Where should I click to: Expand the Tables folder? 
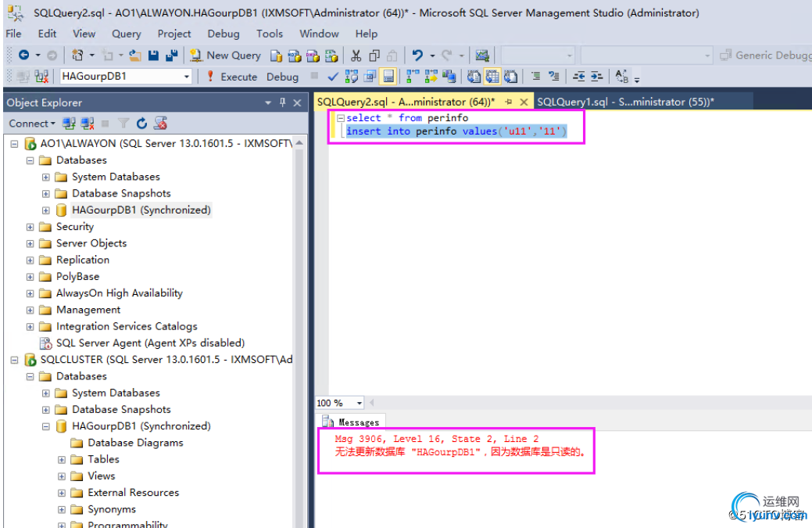(x=62, y=460)
